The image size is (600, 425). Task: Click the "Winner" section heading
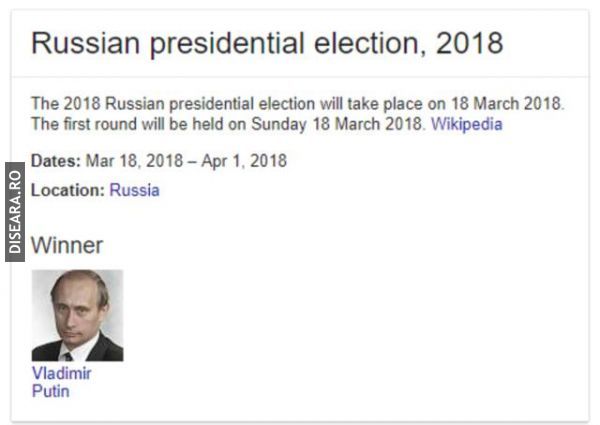point(67,245)
